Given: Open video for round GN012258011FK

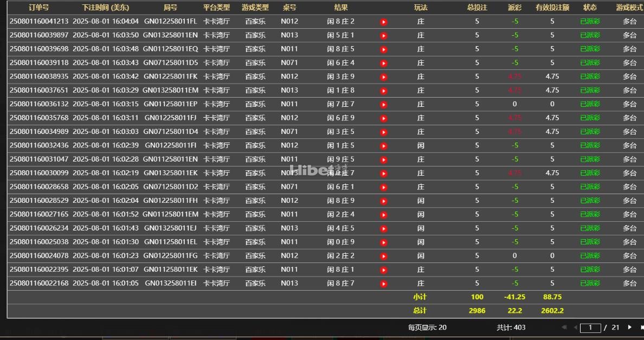Looking at the screenshot, I should pyautogui.click(x=384, y=77).
